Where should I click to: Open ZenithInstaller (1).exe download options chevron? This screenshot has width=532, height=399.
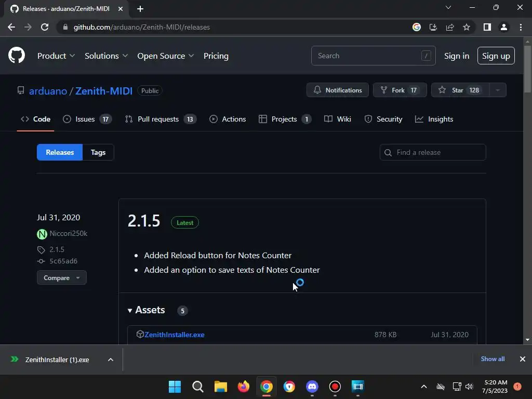pos(111,360)
